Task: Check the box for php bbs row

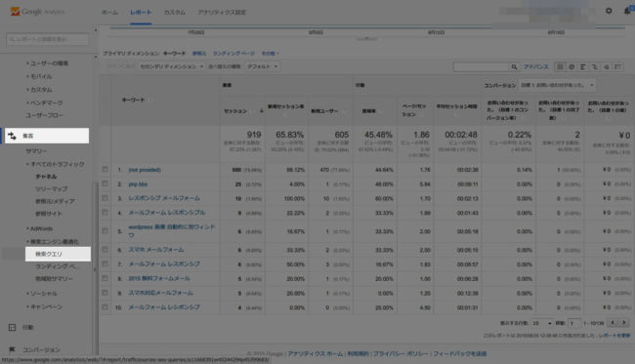Action: 105,183
